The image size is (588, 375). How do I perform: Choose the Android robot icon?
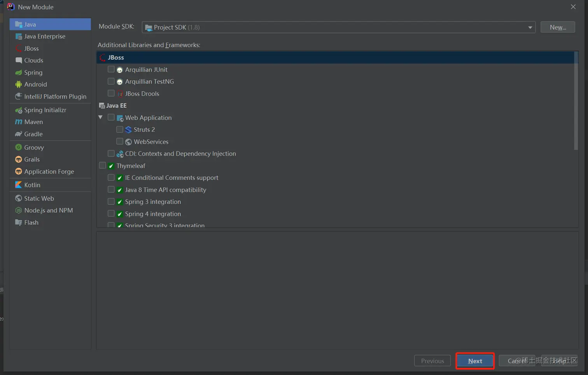18,84
